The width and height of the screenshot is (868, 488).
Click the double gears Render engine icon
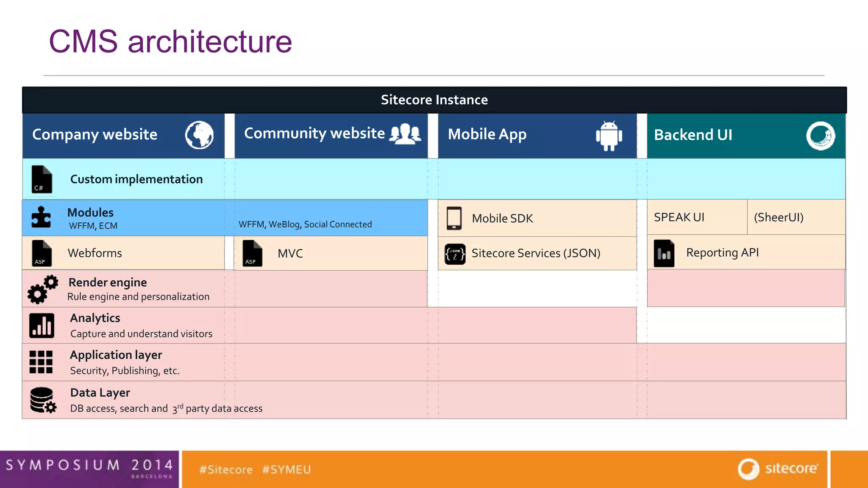(43, 289)
